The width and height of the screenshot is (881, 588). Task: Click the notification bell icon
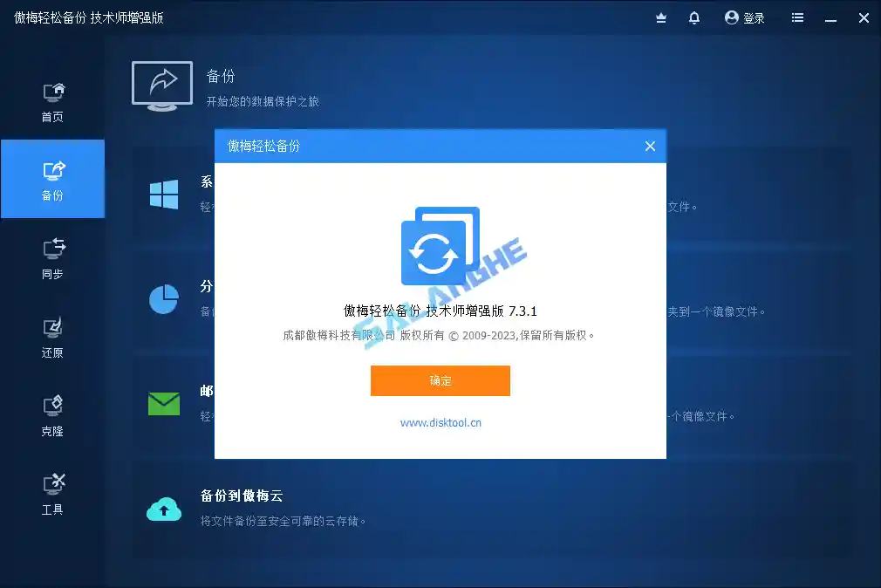pyautogui.click(x=693, y=17)
